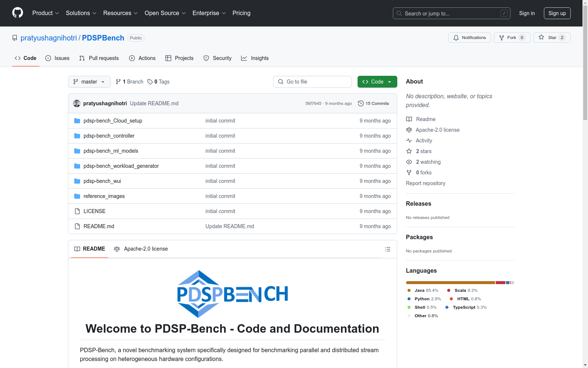Open commit hash 56f7645
588x368 pixels.
(x=313, y=104)
